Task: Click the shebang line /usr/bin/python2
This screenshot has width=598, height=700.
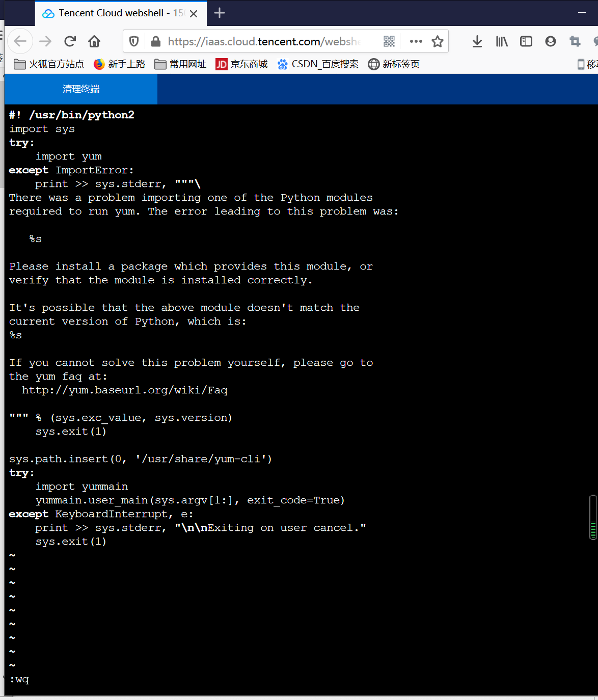Action: [72, 115]
